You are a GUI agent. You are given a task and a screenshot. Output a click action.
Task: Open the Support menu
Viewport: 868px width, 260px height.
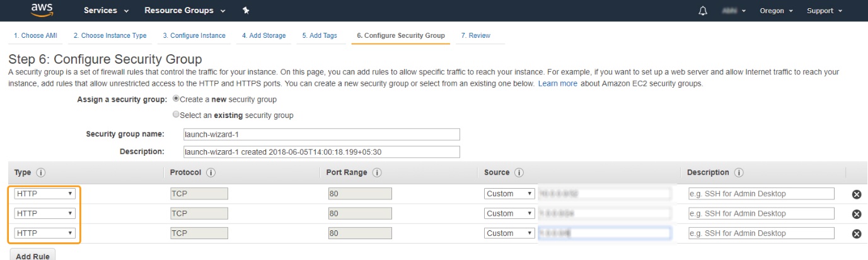point(825,11)
